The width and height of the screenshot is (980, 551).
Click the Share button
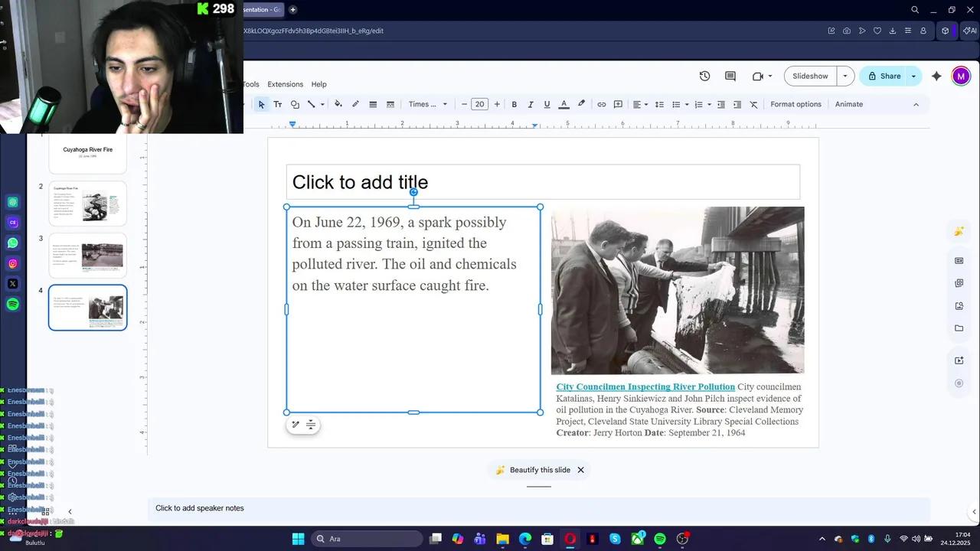coord(884,76)
